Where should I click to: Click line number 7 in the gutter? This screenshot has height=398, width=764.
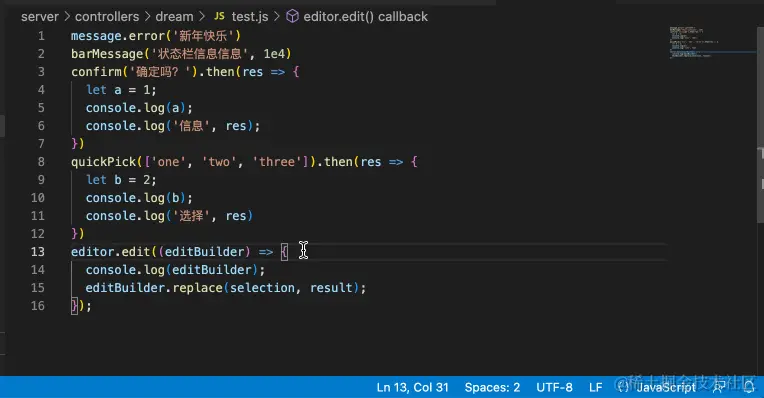point(41,144)
